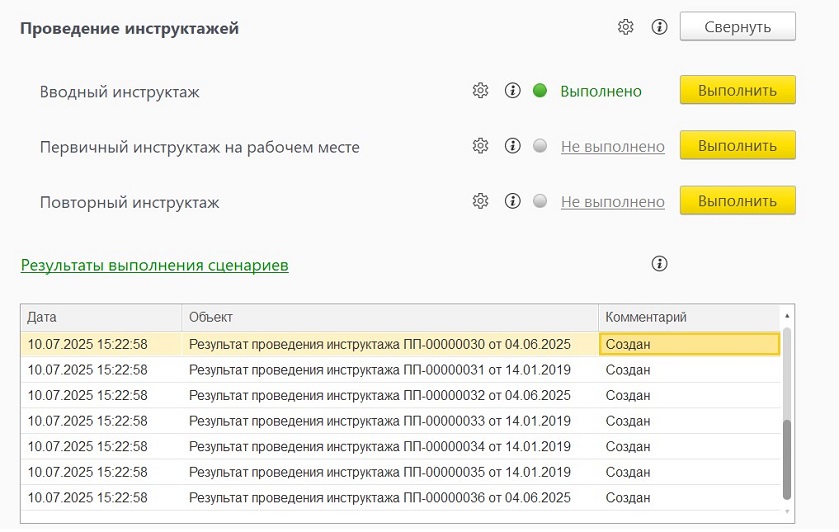Click the results table vertical scrollbar thumb

[787, 460]
